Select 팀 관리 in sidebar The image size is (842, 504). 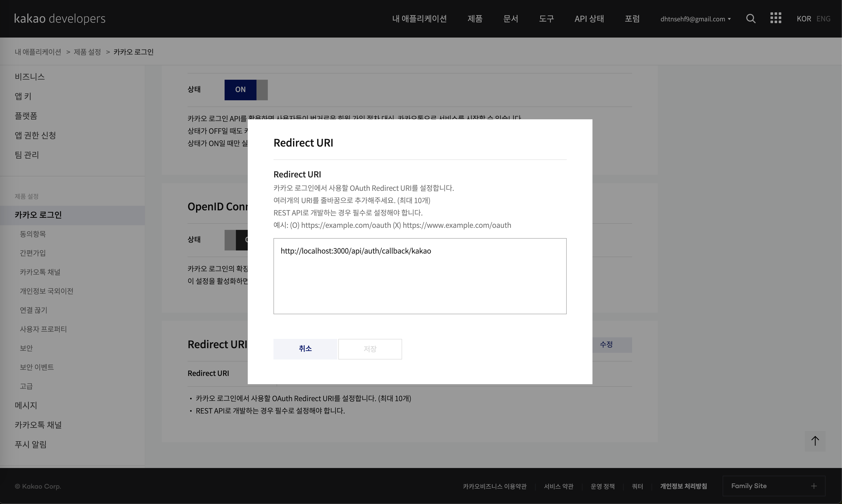(x=26, y=155)
